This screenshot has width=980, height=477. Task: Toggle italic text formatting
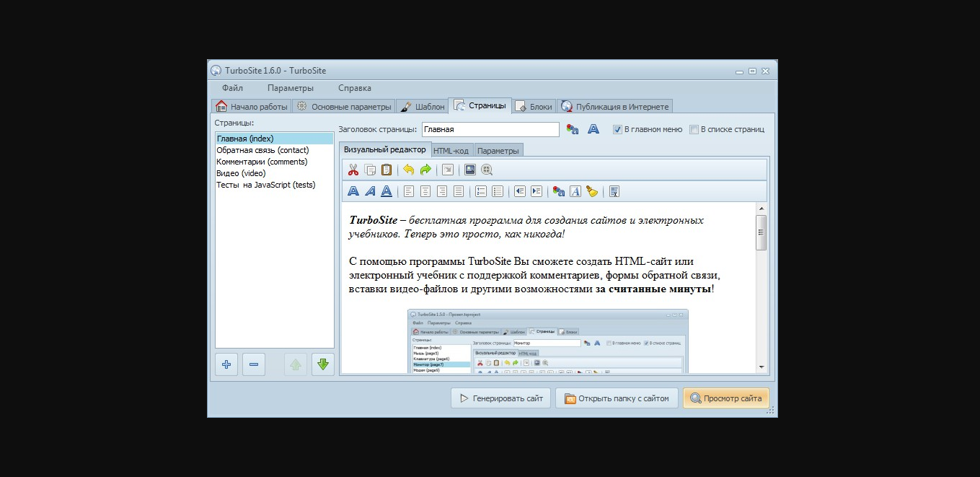(370, 191)
